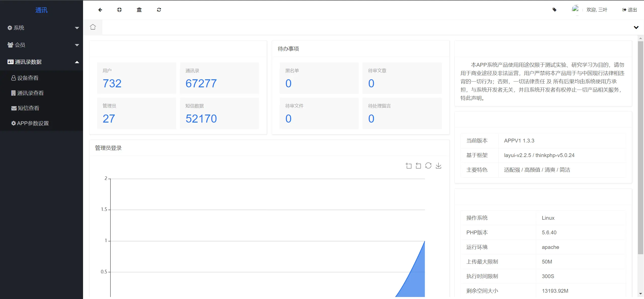Open the home tab icon

[93, 27]
